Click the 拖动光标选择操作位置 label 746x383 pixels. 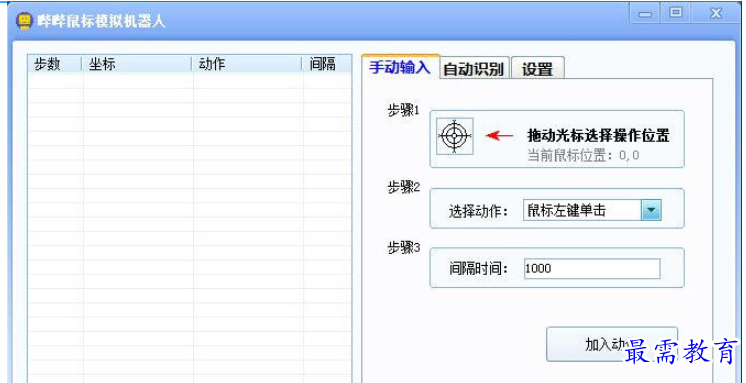pos(599,136)
